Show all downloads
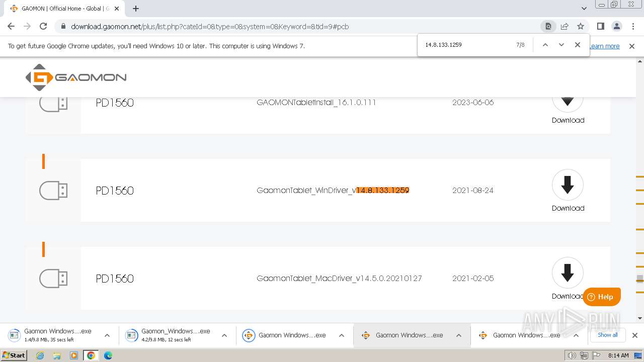This screenshot has height=362, width=644. (607, 335)
